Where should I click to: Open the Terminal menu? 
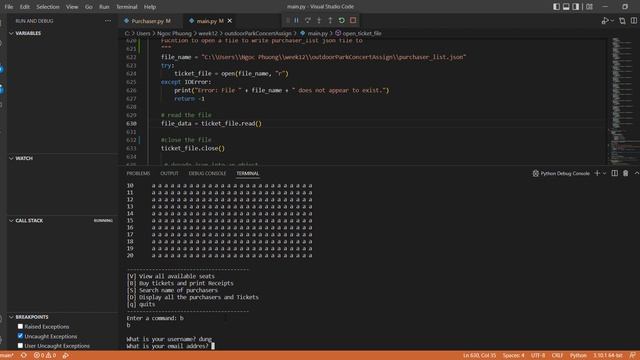point(127,7)
